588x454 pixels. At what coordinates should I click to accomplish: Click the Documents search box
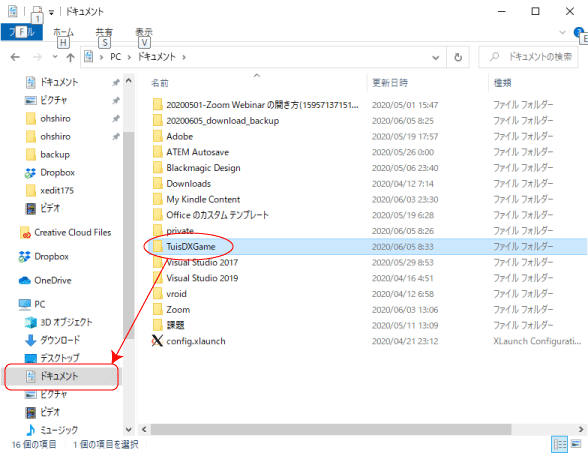528,57
